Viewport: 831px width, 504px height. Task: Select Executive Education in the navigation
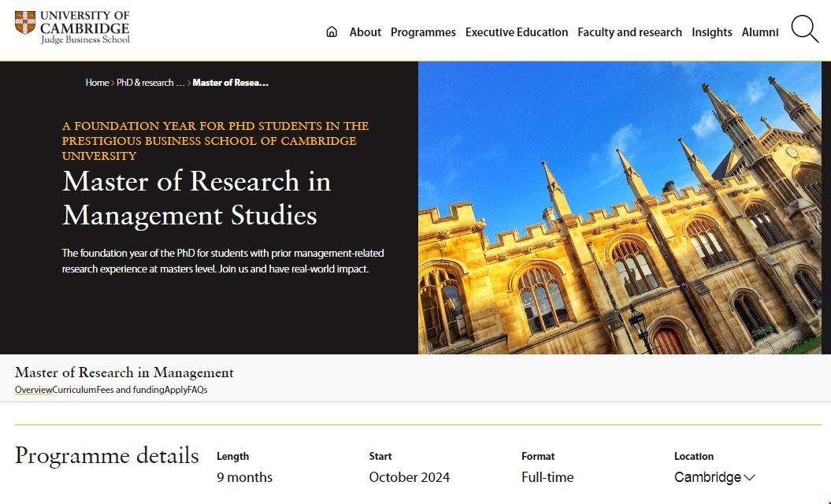[517, 32]
